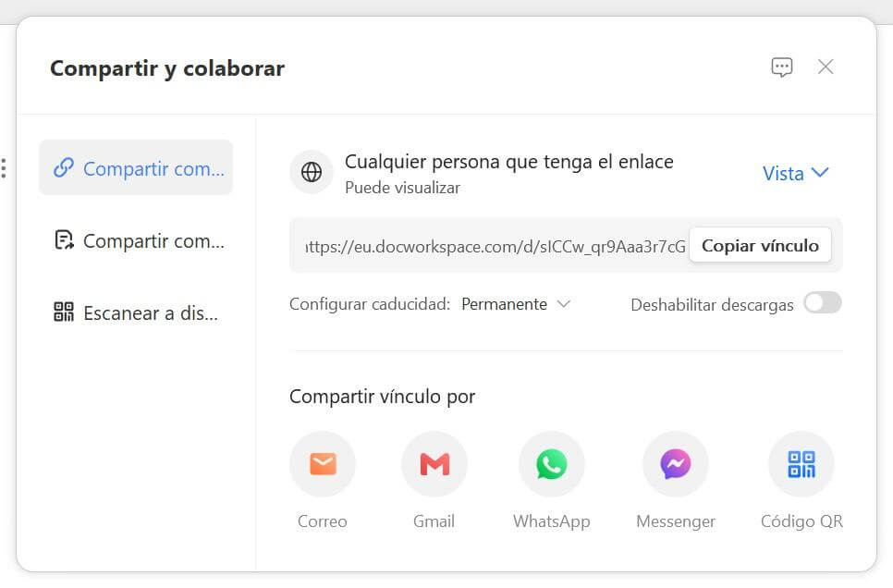
Task: Click the 'Compartir vínculo por' heading
Action: pyautogui.click(x=382, y=396)
